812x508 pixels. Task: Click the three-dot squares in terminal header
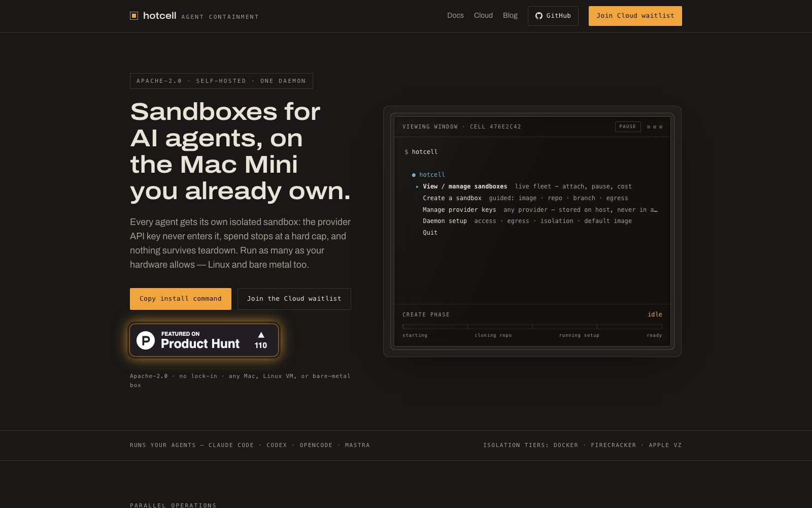(x=655, y=127)
